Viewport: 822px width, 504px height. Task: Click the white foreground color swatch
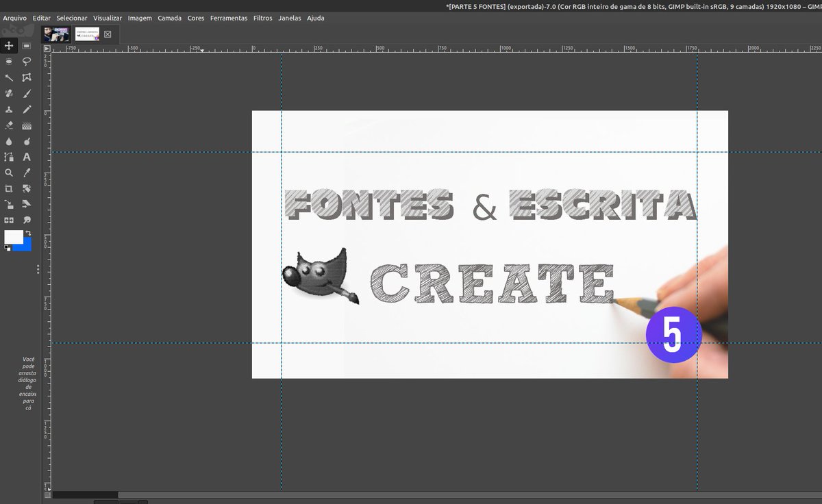(13, 237)
